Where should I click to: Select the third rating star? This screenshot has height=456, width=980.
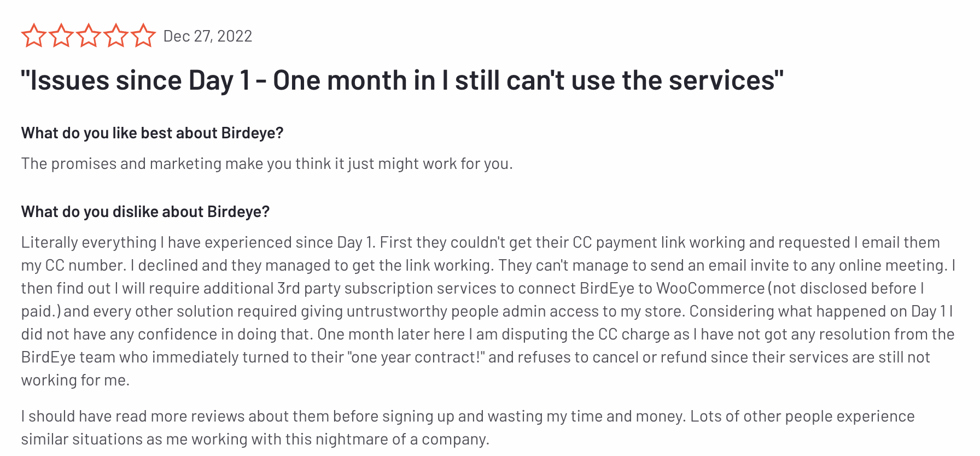(x=88, y=36)
